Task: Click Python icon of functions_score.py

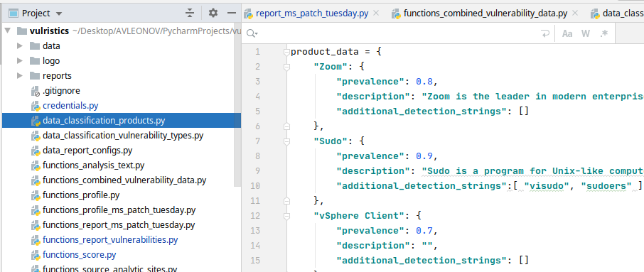Action: pyautogui.click(x=36, y=255)
